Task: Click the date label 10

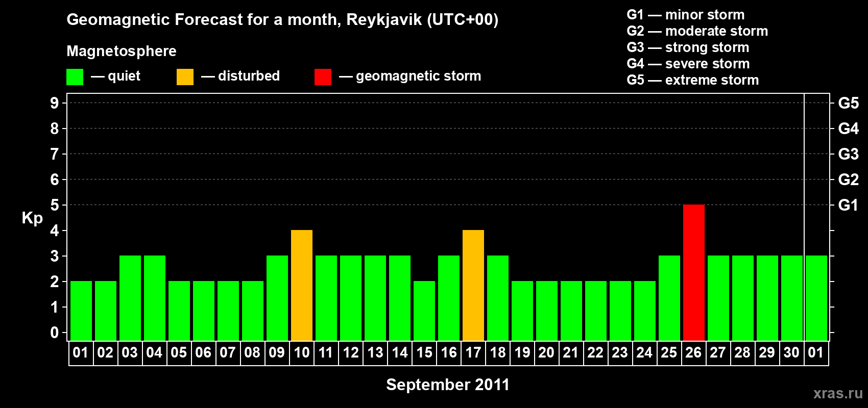Action: point(302,353)
